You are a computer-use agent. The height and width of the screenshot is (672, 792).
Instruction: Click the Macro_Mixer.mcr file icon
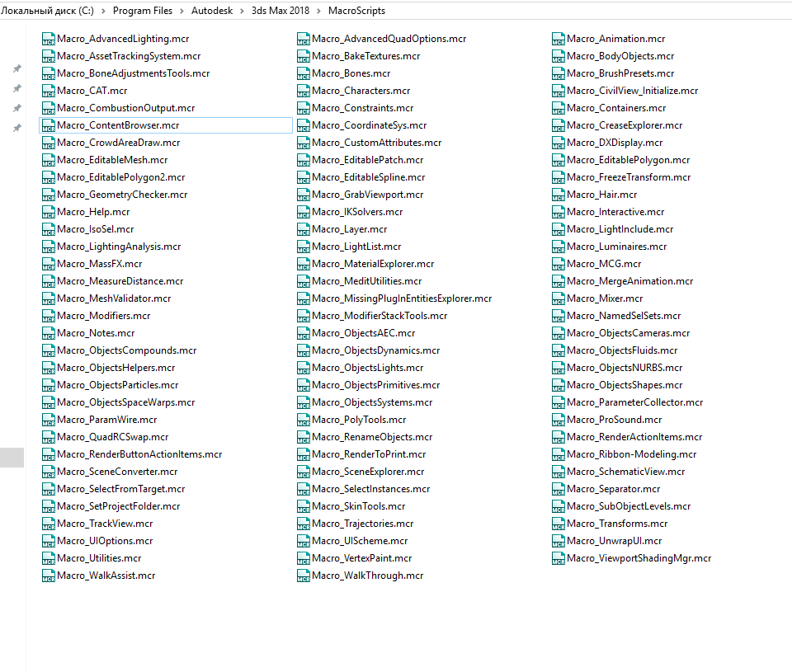coord(559,298)
